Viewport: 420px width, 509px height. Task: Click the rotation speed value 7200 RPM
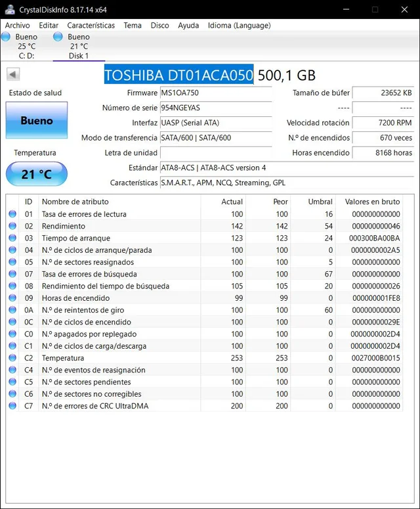point(383,123)
